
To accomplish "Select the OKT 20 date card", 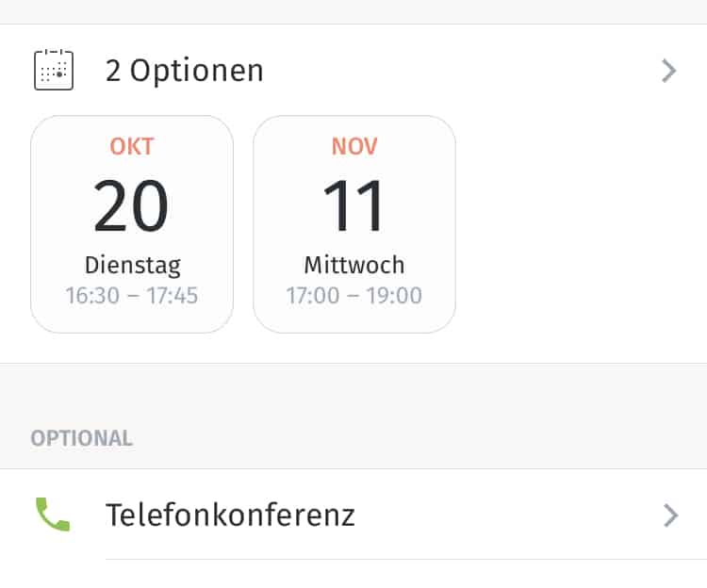I will [x=132, y=224].
